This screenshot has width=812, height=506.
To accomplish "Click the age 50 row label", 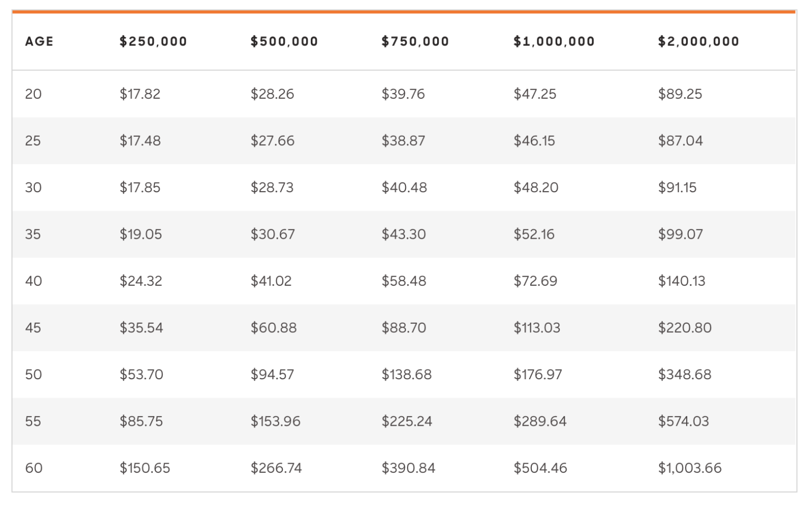I will click(x=33, y=374).
